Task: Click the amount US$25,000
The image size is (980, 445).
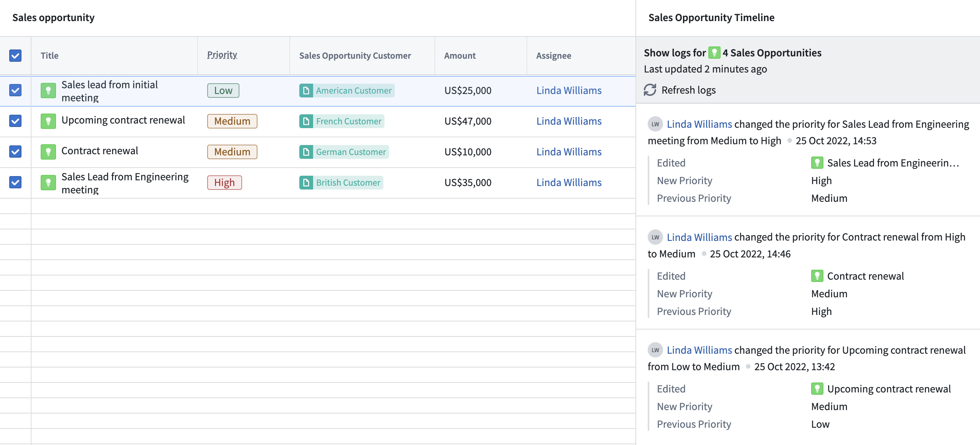Action: pos(468,91)
